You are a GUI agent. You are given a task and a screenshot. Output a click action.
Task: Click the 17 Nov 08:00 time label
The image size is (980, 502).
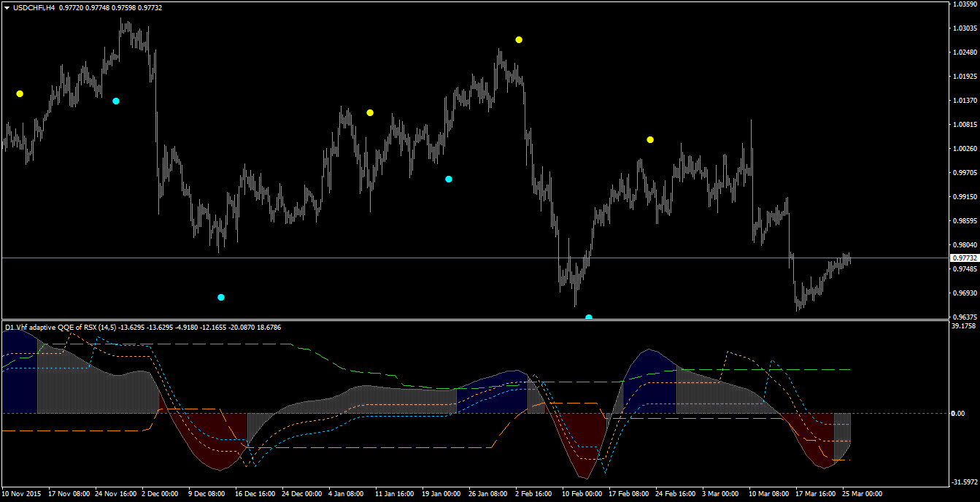[x=69, y=493]
